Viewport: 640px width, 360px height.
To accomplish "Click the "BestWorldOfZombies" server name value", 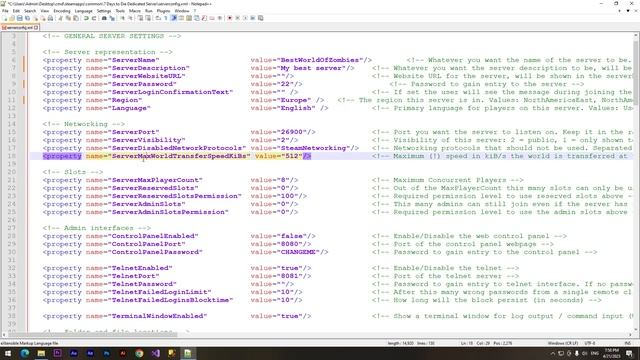I will 320,60.
